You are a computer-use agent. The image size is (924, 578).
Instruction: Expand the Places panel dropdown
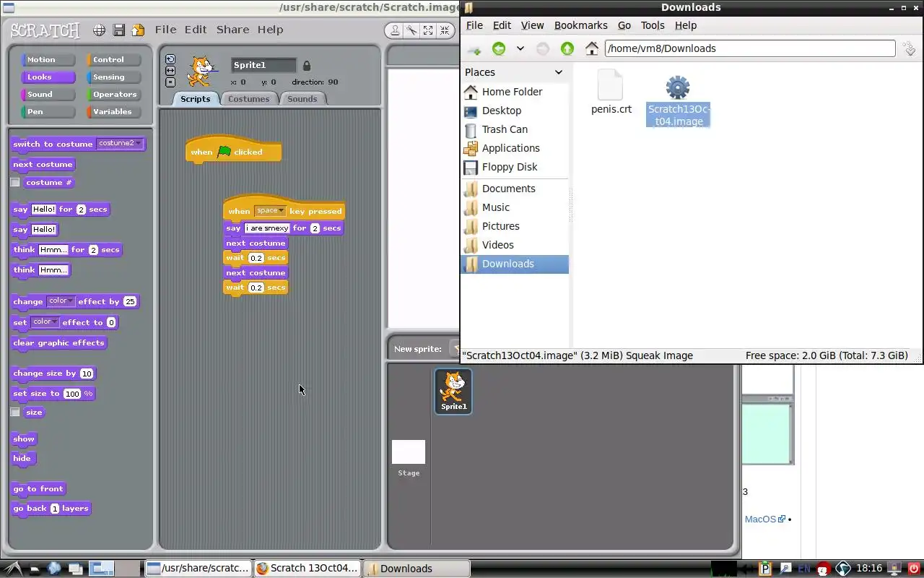click(558, 72)
